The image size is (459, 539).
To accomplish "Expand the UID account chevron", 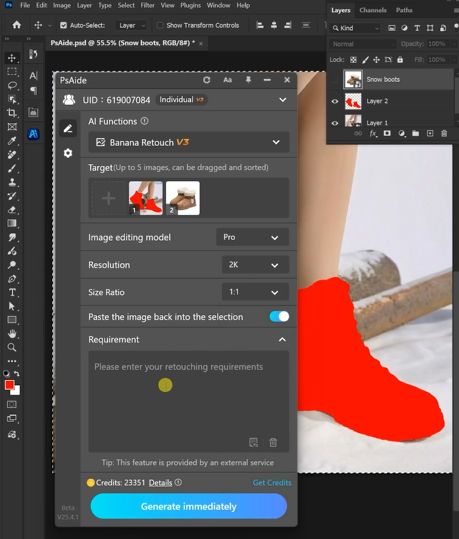I will (x=283, y=100).
